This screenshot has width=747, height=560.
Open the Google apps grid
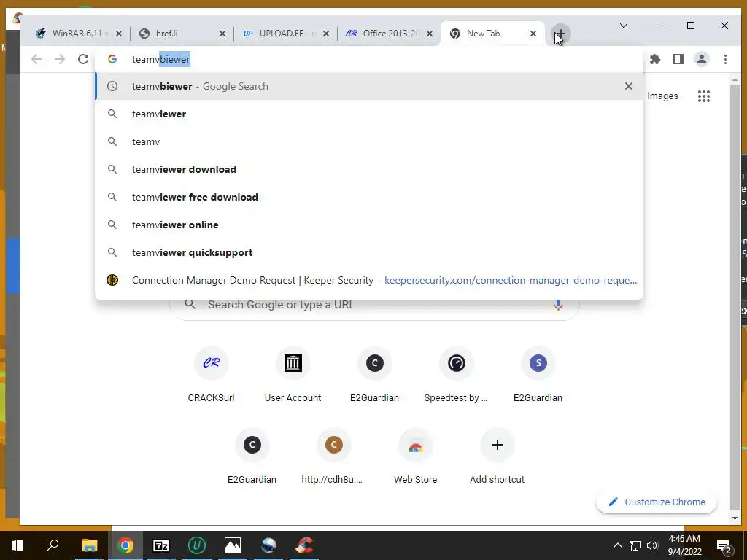(704, 96)
